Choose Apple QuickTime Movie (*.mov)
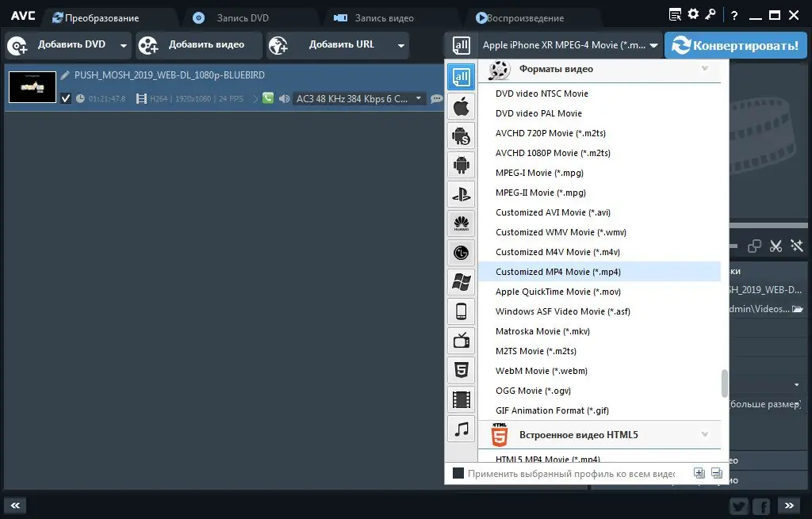This screenshot has width=812, height=519. 599,292
